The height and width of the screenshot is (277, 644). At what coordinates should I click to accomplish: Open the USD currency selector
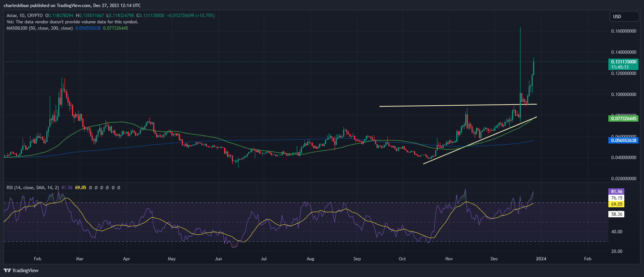point(624,16)
